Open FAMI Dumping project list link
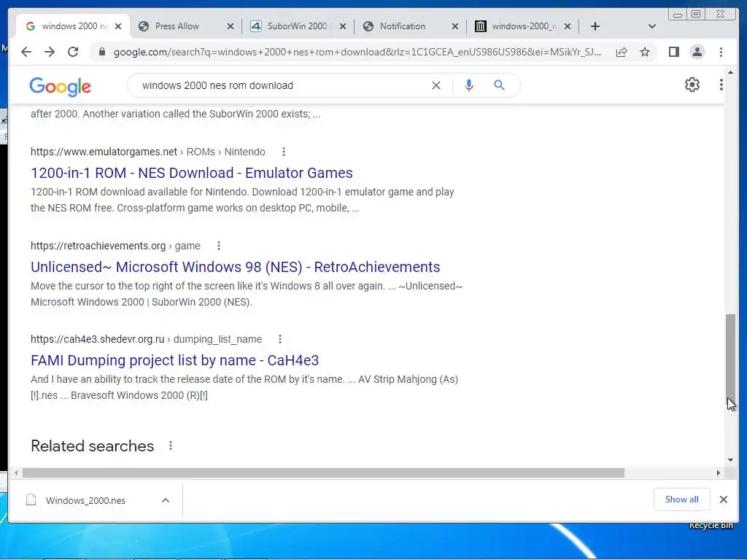 (175, 360)
